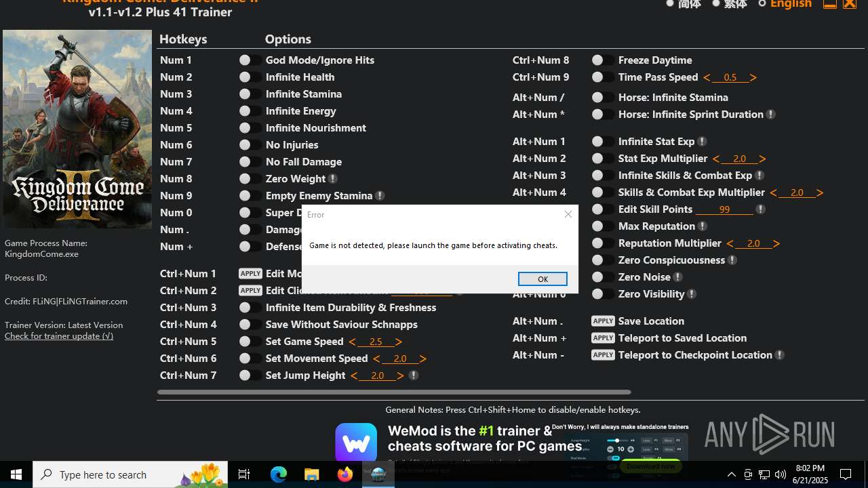This screenshot has width=868, height=488.
Task: Click info icon next to Teleport to Checkpoint Location
Action: pyautogui.click(x=780, y=355)
